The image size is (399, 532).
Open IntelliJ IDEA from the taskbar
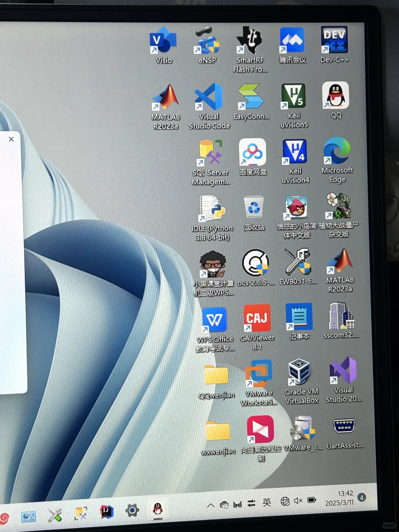[x=106, y=511]
